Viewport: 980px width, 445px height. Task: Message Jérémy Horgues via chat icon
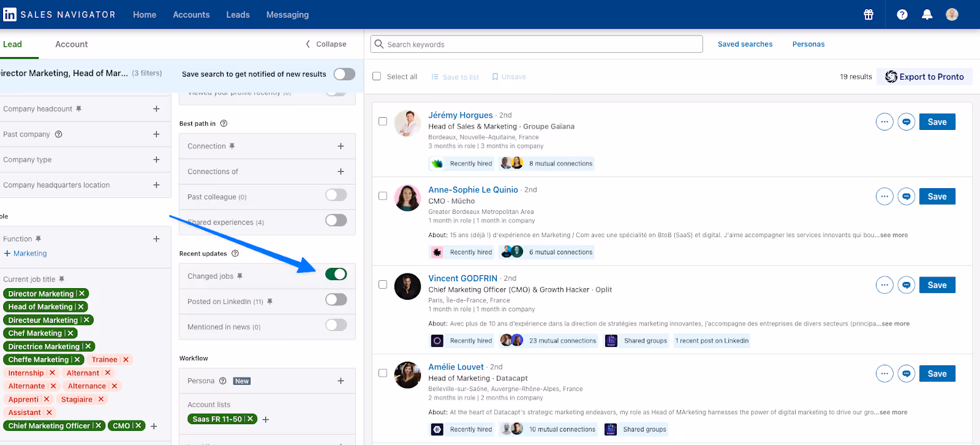[907, 122]
